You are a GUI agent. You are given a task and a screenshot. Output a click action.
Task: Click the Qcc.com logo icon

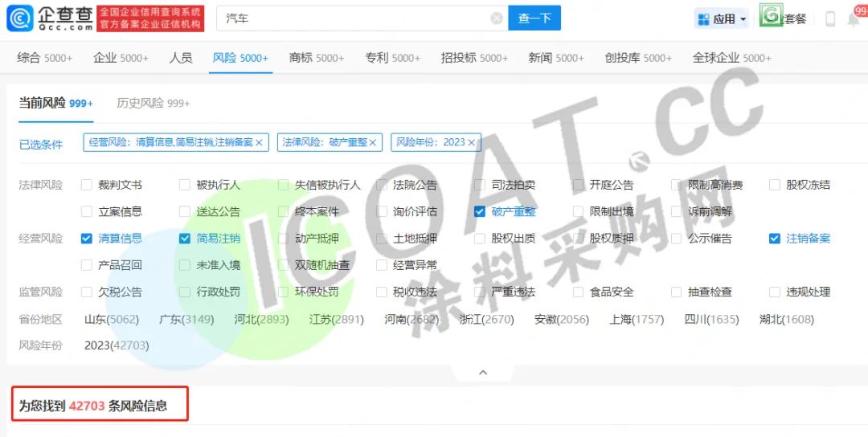click(19, 18)
